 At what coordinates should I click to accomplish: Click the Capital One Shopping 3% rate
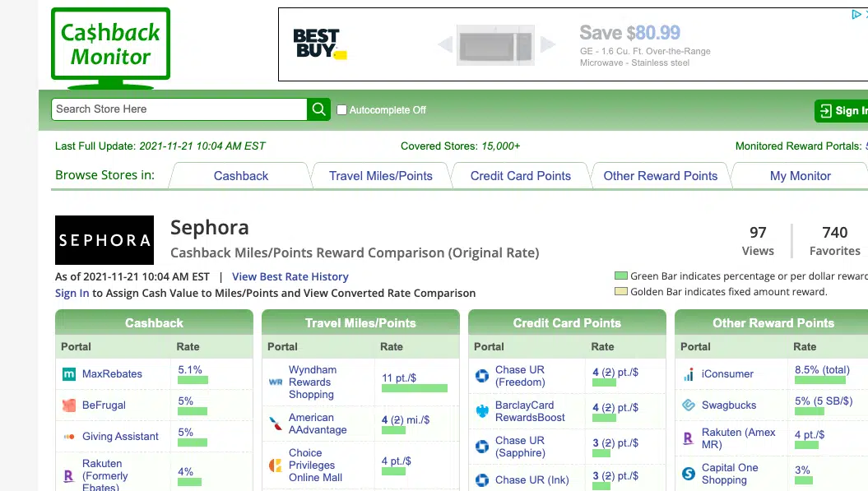click(803, 470)
